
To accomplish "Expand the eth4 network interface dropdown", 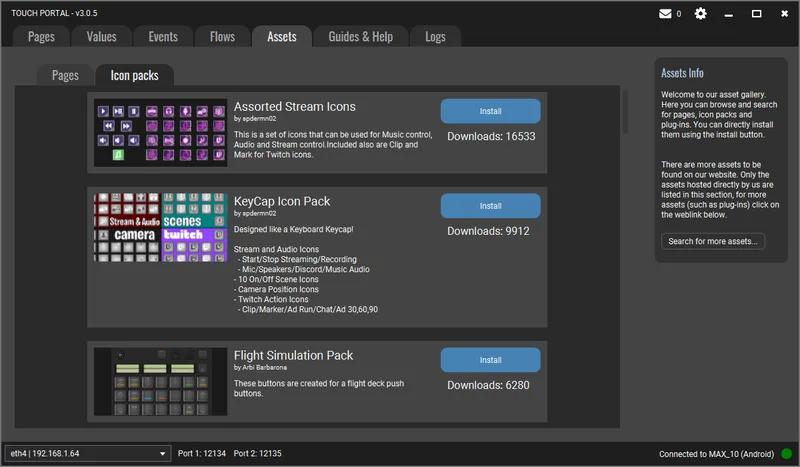I will coord(88,454).
